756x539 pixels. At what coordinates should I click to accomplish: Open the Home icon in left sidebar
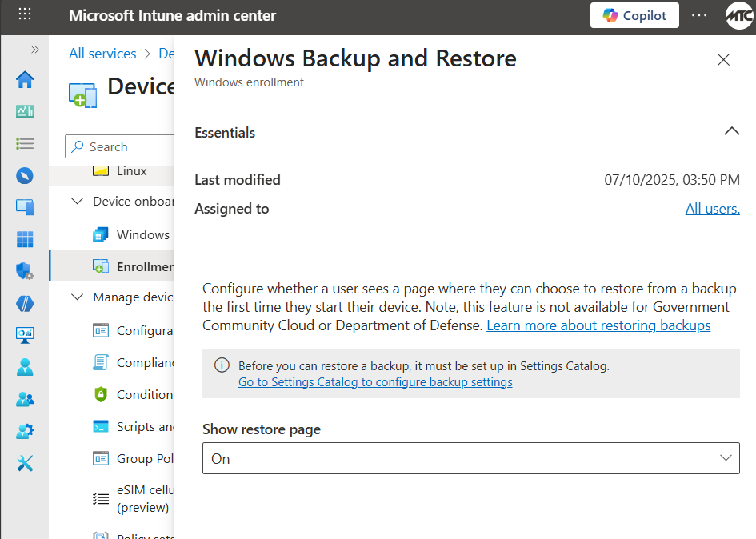(25, 80)
